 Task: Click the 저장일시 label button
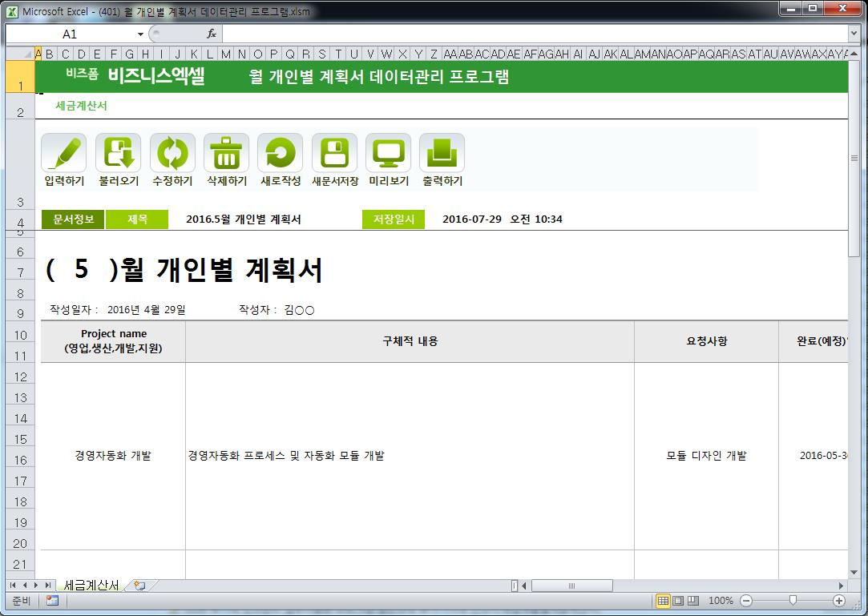394,219
